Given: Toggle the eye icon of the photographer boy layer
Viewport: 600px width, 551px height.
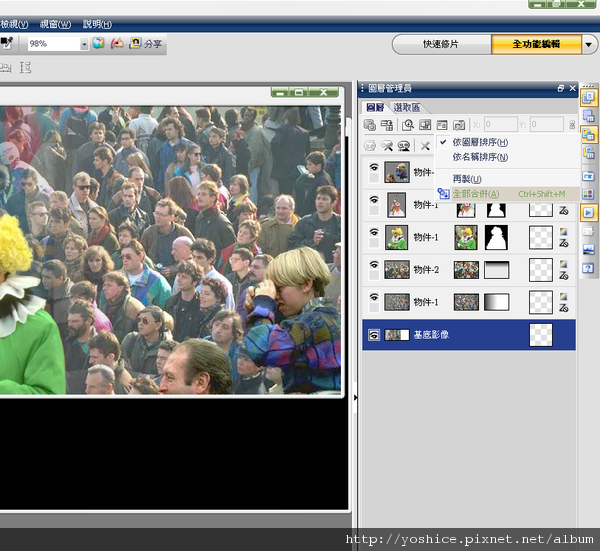Looking at the screenshot, I should pos(374,167).
